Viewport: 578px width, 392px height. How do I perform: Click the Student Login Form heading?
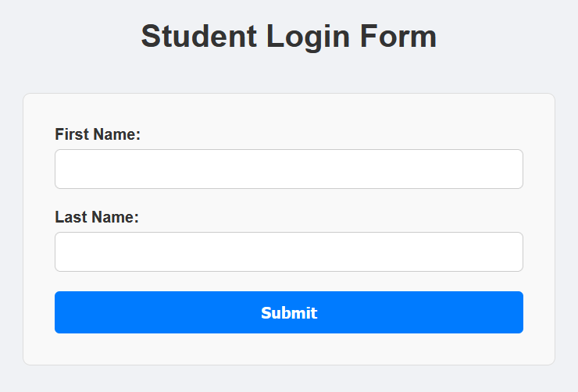pyautogui.click(x=288, y=36)
